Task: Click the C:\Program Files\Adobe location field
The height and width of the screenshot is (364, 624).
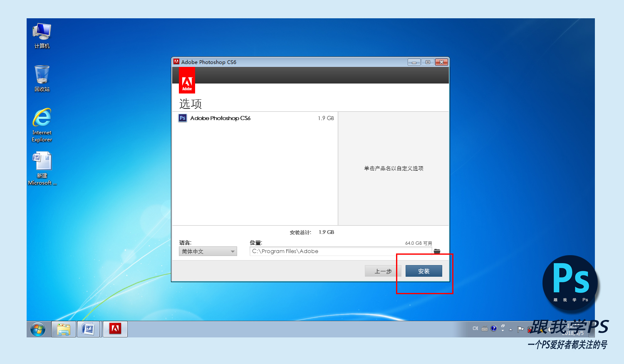Action: pyautogui.click(x=341, y=251)
